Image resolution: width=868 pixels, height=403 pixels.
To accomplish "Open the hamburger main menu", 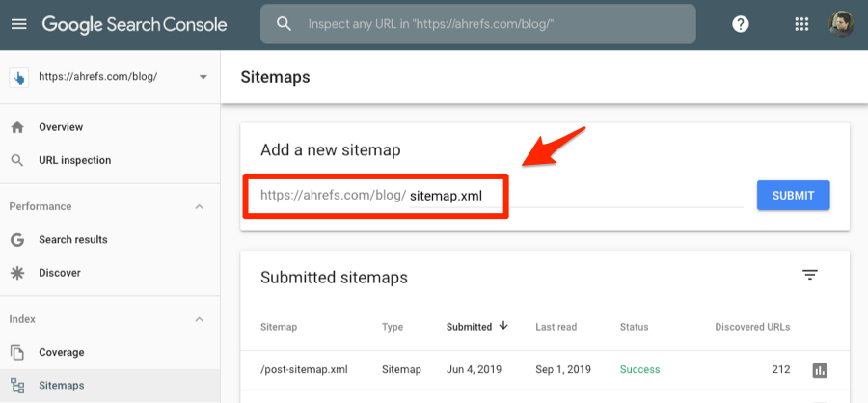I will point(18,24).
